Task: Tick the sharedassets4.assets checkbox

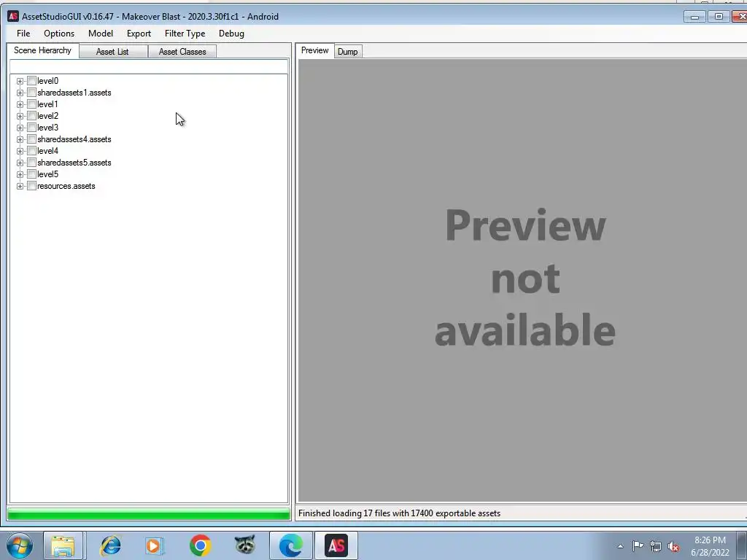Action: tap(32, 139)
